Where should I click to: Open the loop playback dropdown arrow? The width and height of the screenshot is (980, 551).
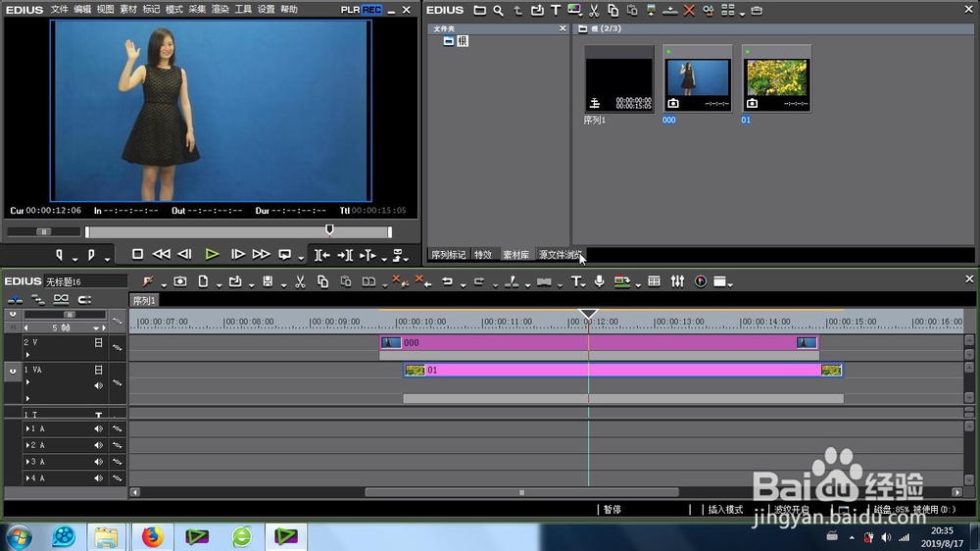point(301,258)
